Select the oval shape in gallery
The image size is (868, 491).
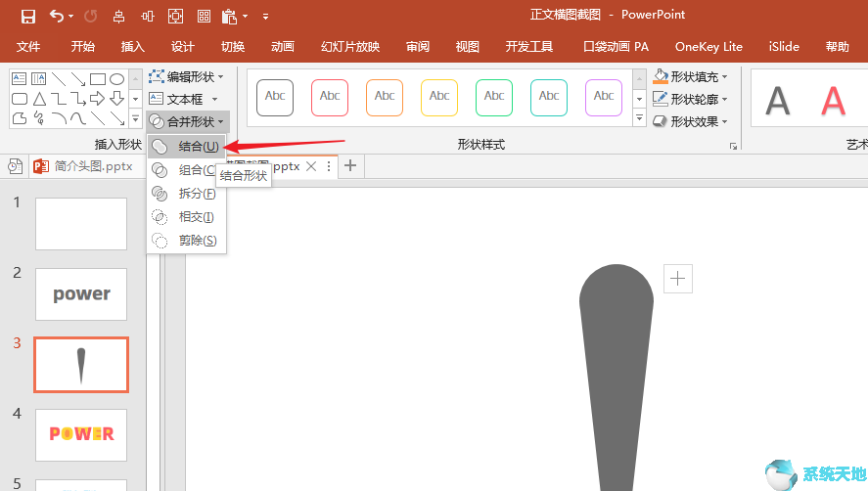tap(116, 78)
